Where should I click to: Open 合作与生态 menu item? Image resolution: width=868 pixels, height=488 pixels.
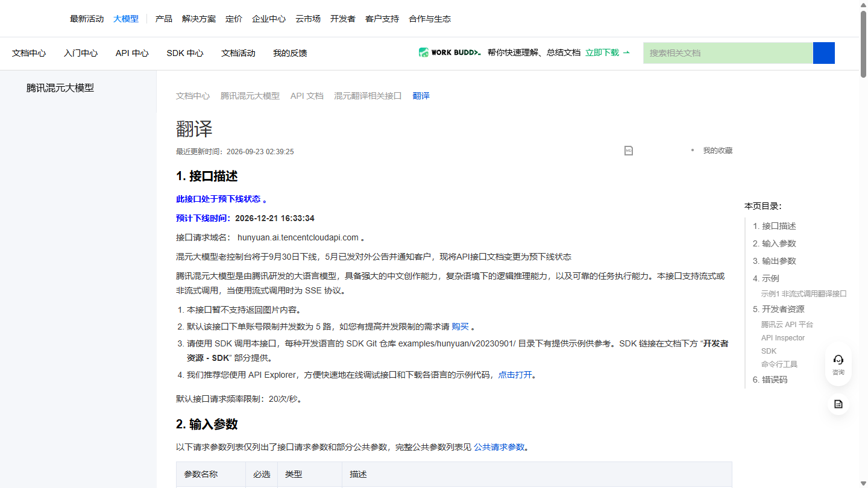click(x=430, y=19)
